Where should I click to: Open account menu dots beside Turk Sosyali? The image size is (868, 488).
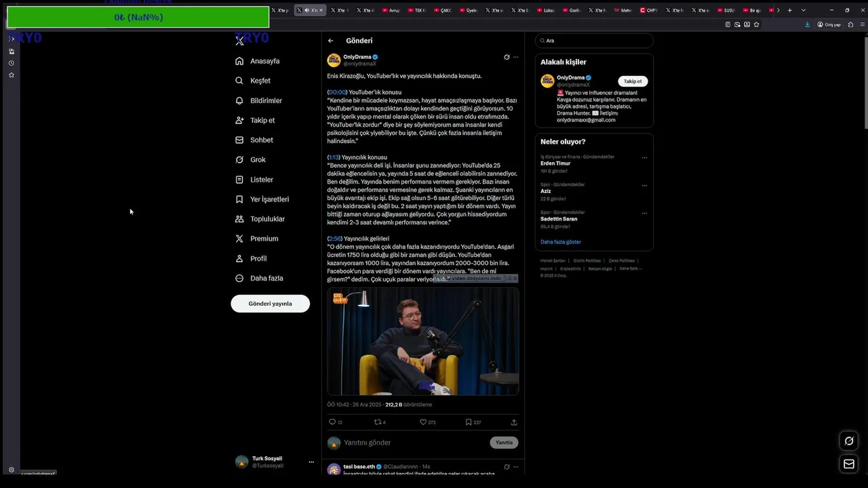[311, 462]
